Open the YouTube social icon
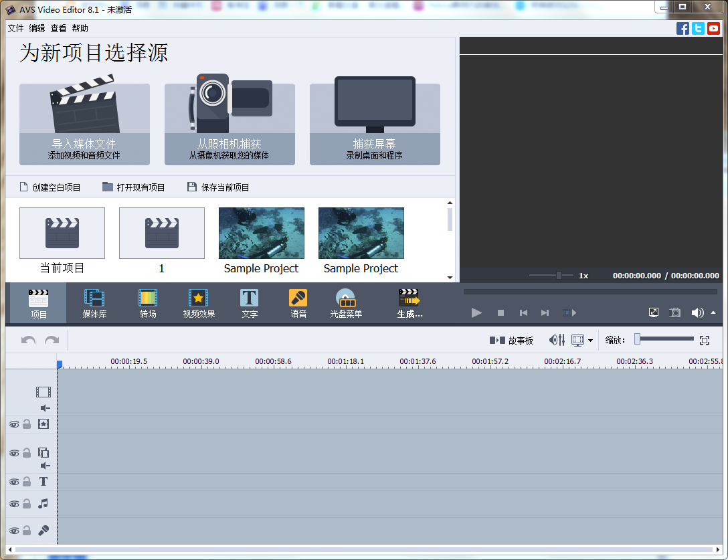Image resolution: width=728 pixels, height=560 pixels. (713, 28)
